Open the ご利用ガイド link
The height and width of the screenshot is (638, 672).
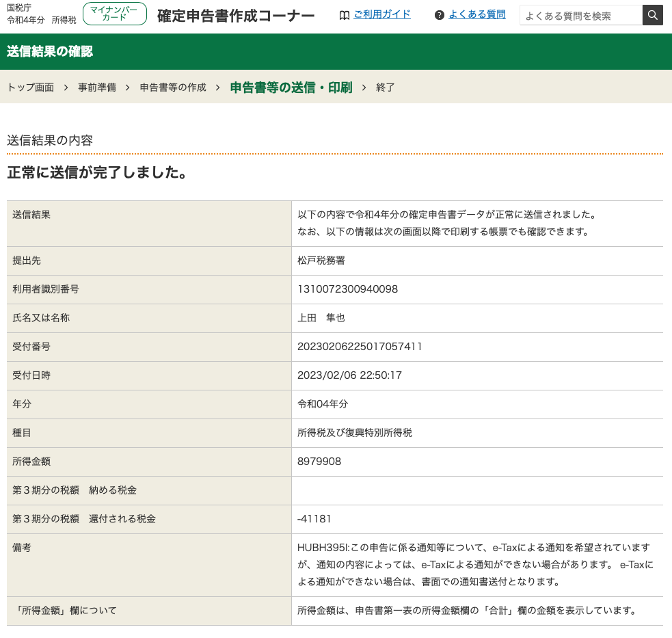coord(382,14)
